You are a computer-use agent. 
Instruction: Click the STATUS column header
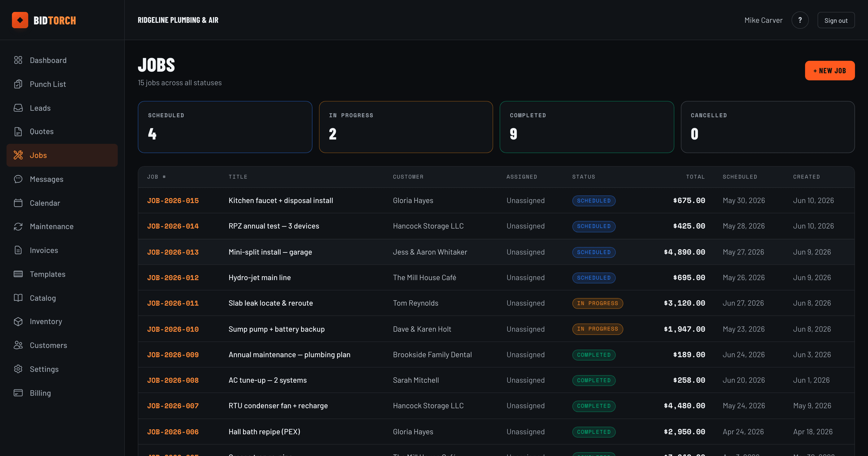coord(584,177)
